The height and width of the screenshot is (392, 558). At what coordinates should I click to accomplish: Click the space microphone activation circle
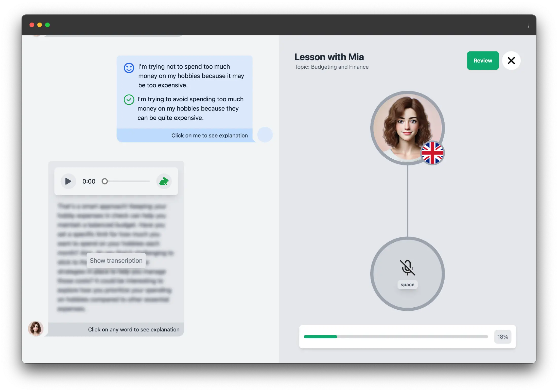click(407, 273)
